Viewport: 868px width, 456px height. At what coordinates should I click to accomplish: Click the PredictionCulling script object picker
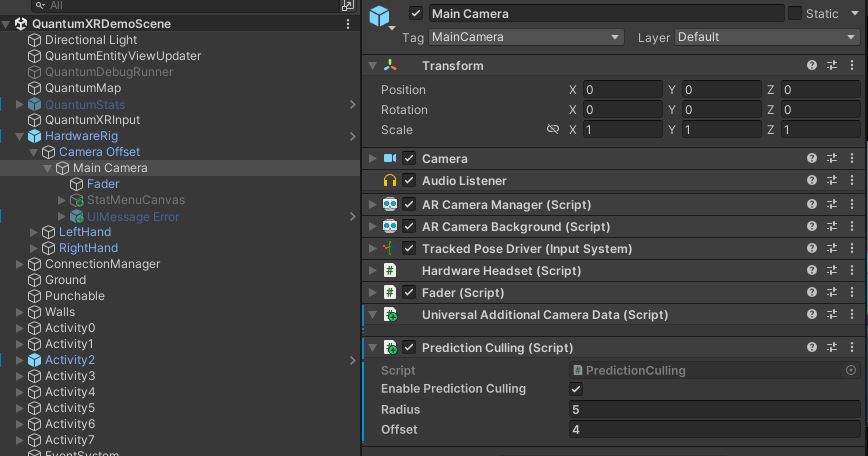pyautogui.click(x=851, y=370)
